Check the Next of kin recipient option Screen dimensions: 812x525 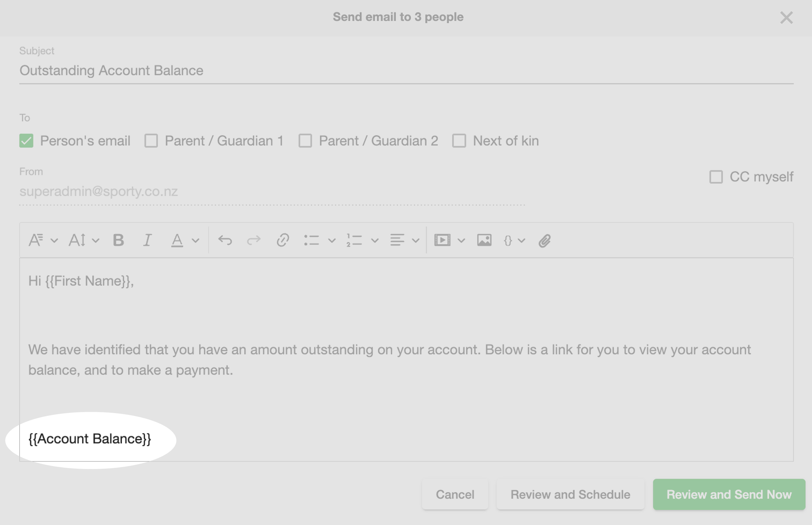[459, 141]
